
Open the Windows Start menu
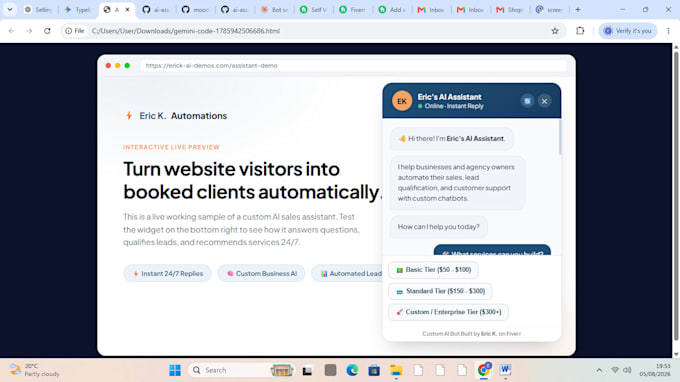point(175,370)
